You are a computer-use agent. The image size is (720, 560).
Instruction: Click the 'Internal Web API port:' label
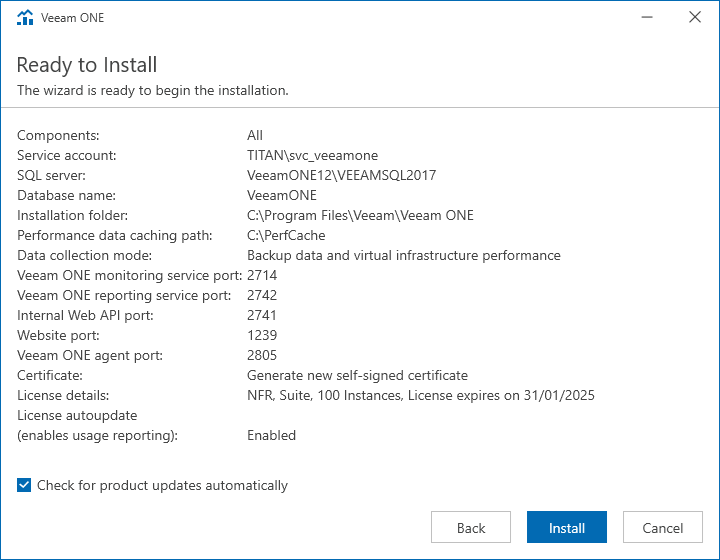(85, 315)
